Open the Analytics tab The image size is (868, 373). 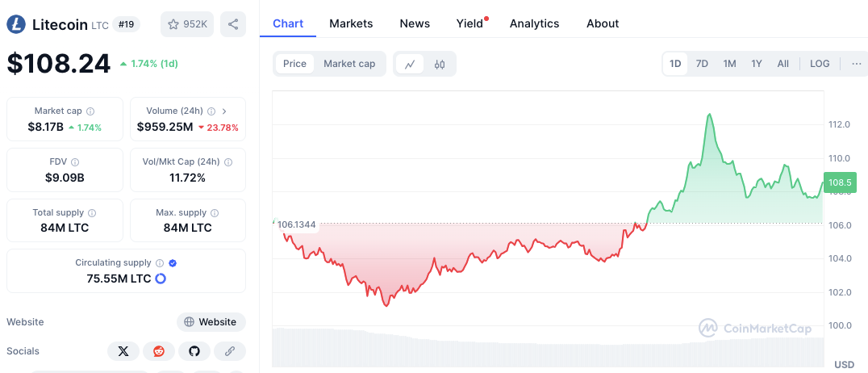pos(534,23)
